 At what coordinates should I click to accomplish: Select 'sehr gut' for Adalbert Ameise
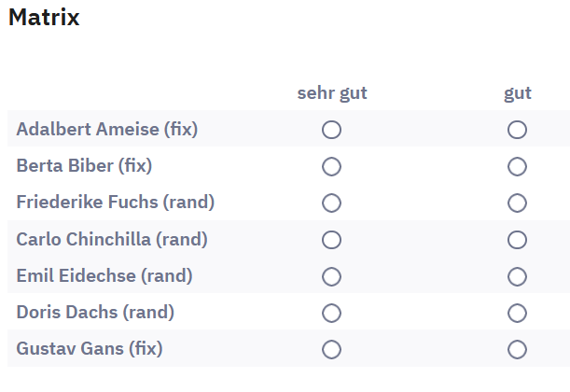[x=331, y=130]
